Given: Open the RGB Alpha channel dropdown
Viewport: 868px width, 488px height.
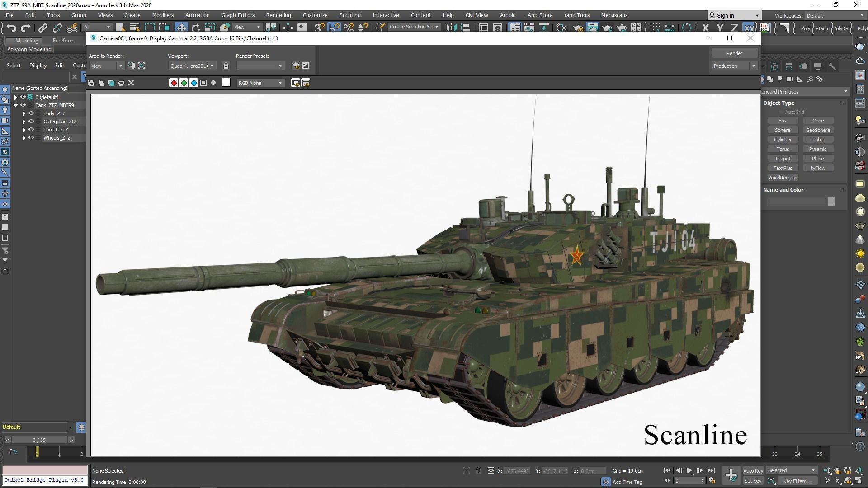Looking at the screenshot, I should (261, 83).
